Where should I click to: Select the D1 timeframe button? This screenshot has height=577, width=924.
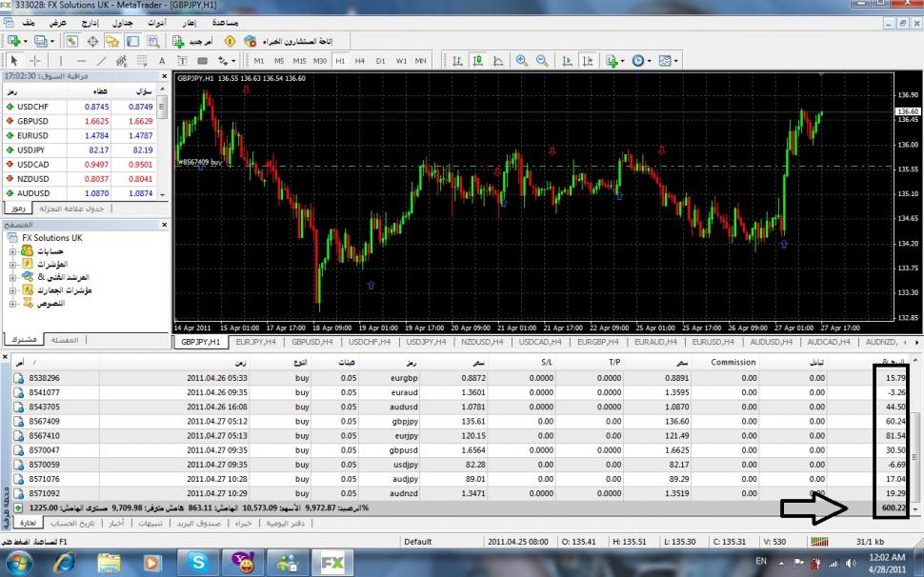coord(380,61)
